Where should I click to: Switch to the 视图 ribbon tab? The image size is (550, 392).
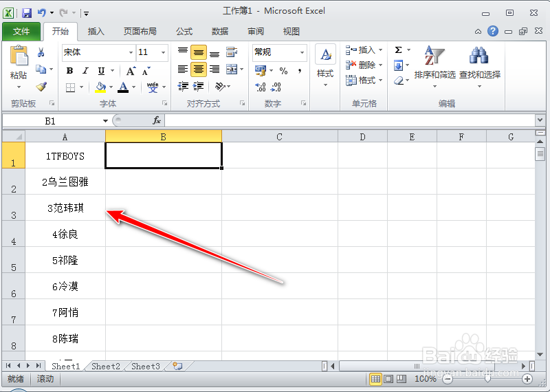click(291, 32)
